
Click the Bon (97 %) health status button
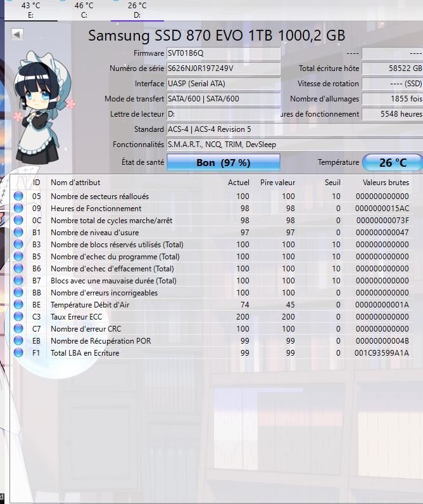click(x=223, y=162)
